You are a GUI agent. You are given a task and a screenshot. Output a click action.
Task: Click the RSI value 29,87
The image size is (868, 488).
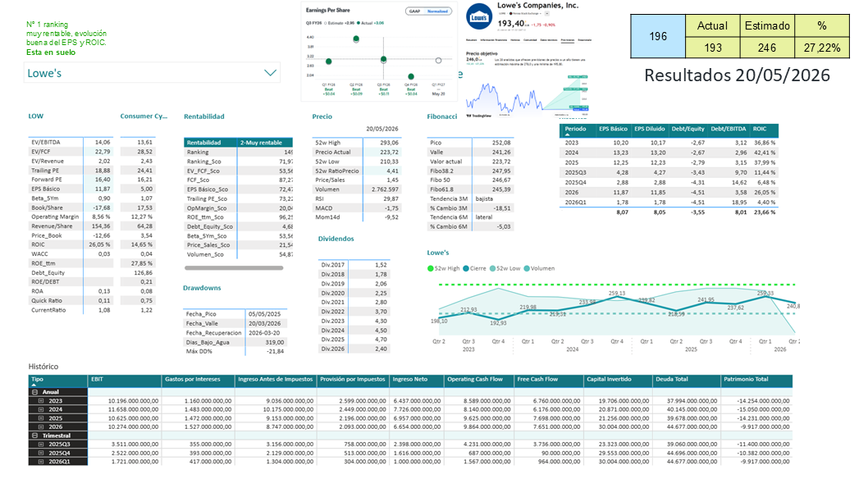click(391, 198)
